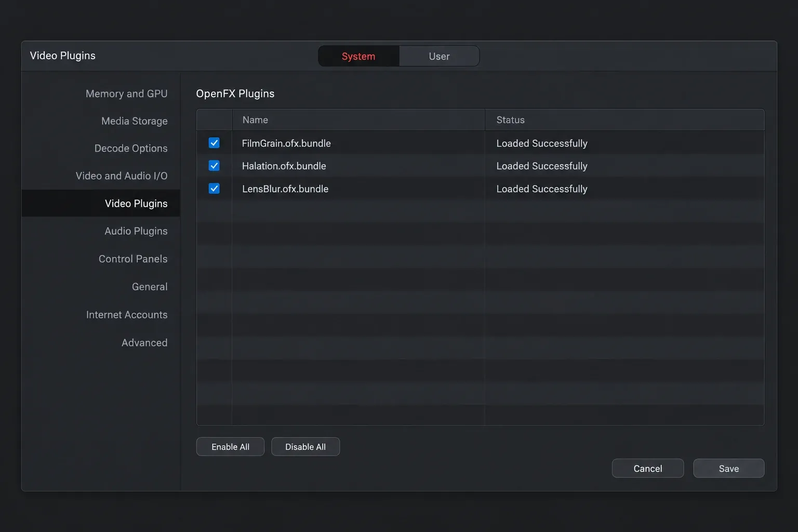
Task: Click the Status column header
Action: (624, 120)
